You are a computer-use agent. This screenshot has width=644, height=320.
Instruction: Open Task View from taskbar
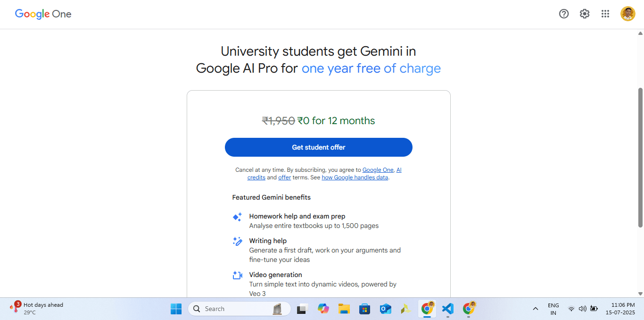pos(302,309)
